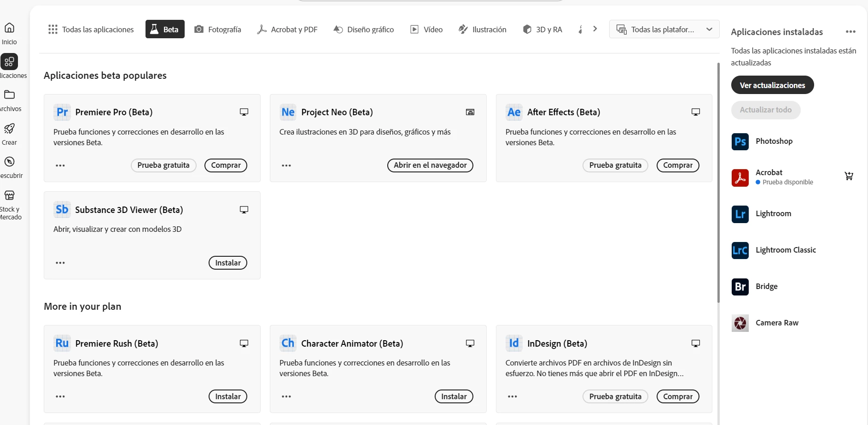Click the main content vertical scrollbar
The image size is (868, 425).
point(718,183)
